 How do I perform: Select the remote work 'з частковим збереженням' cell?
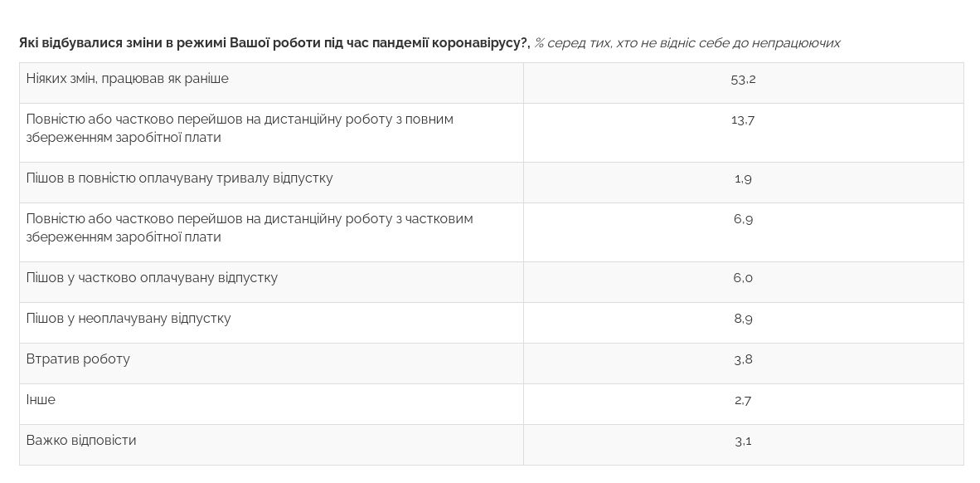(x=250, y=227)
